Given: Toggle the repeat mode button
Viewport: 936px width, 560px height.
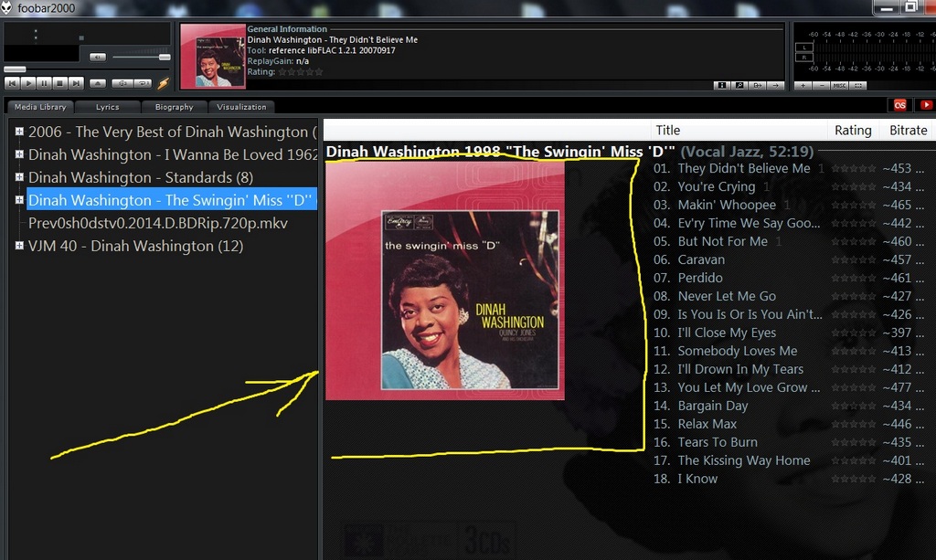Looking at the screenshot, I should point(143,83).
